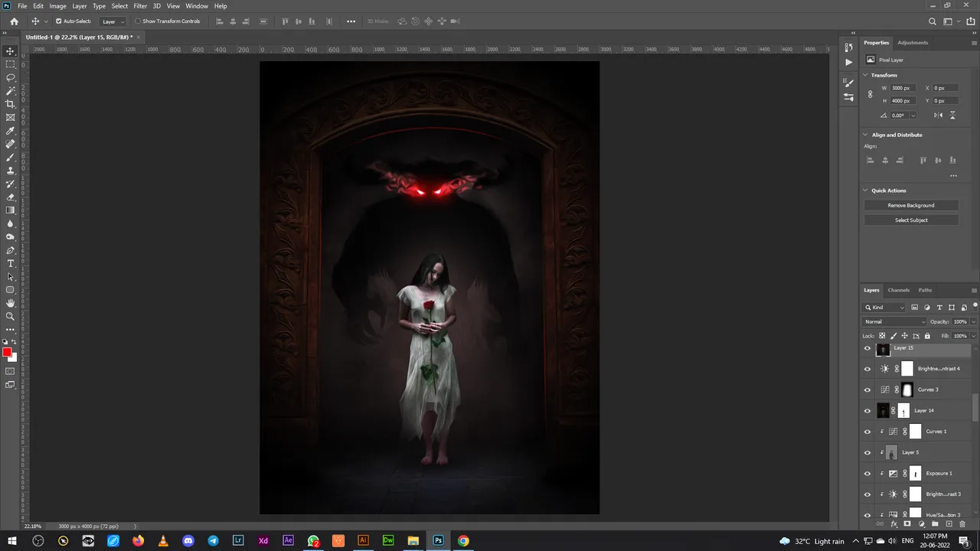Screen dimensions: 980x551
Task: Open the Fill dropdown arrow
Action: (973, 336)
